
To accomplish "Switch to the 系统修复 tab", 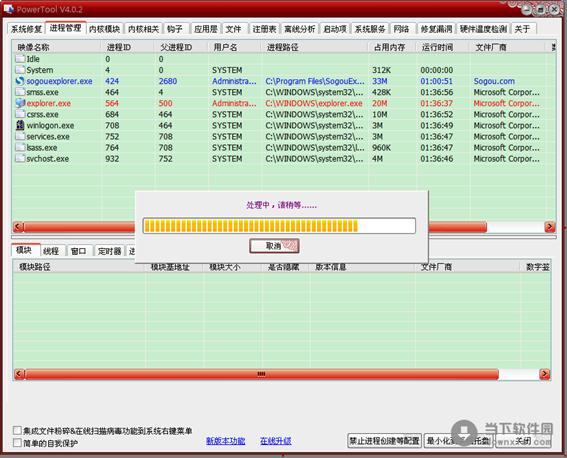I will point(26,29).
